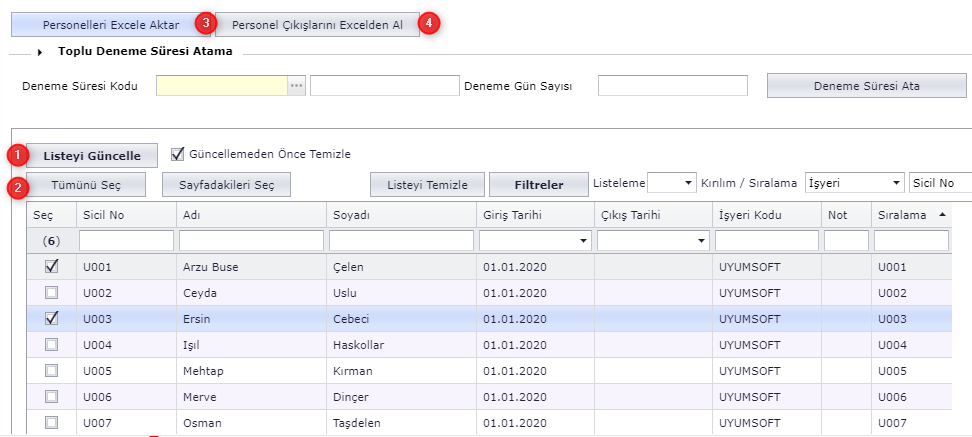This screenshot has height=437, width=972.
Task: Open the Giriş Tarihi filter dropdown
Action: 583,241
